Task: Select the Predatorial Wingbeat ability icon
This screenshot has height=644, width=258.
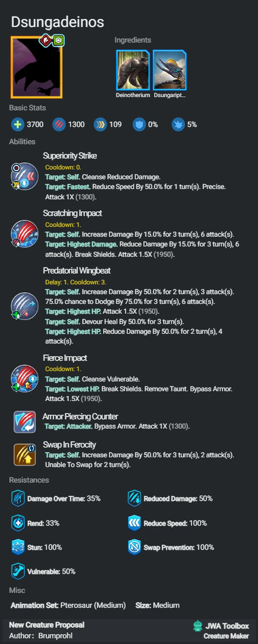Action: click(x=25, y=306)
